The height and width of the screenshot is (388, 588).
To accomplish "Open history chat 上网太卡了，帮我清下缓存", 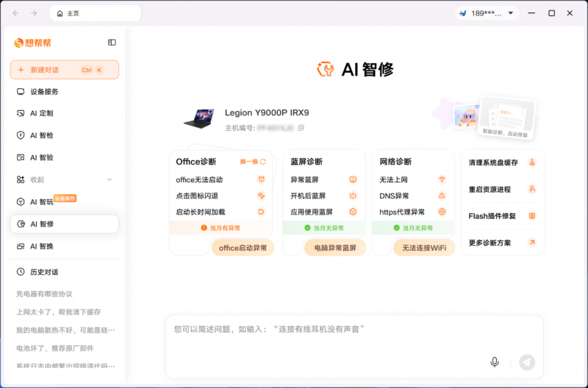I will 59,312.
